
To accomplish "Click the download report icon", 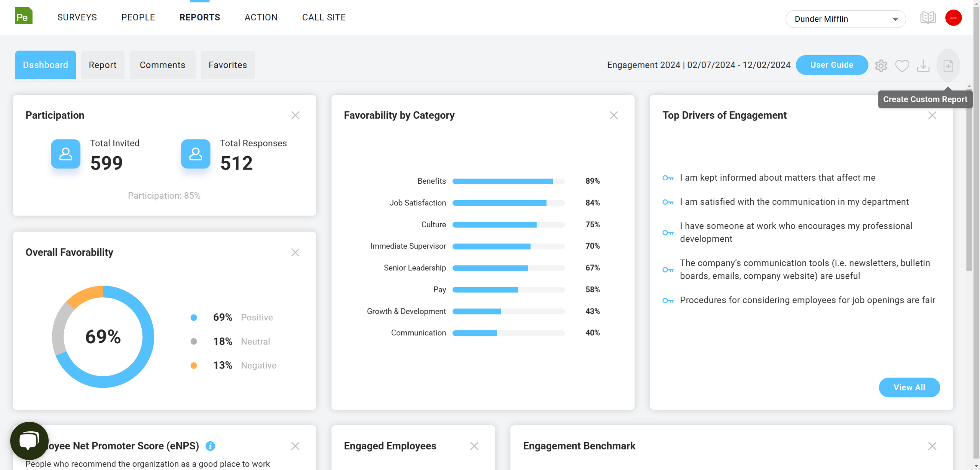I will [x=923, y=65].
